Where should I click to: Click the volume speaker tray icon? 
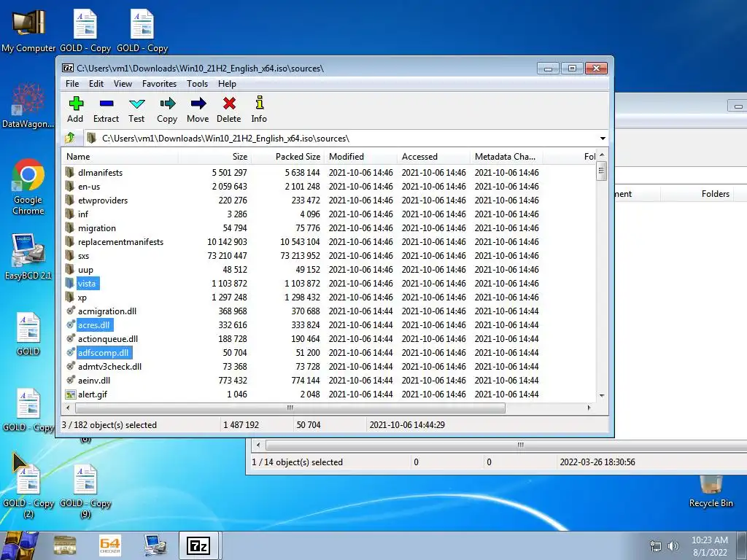click(x=673, y=545)
